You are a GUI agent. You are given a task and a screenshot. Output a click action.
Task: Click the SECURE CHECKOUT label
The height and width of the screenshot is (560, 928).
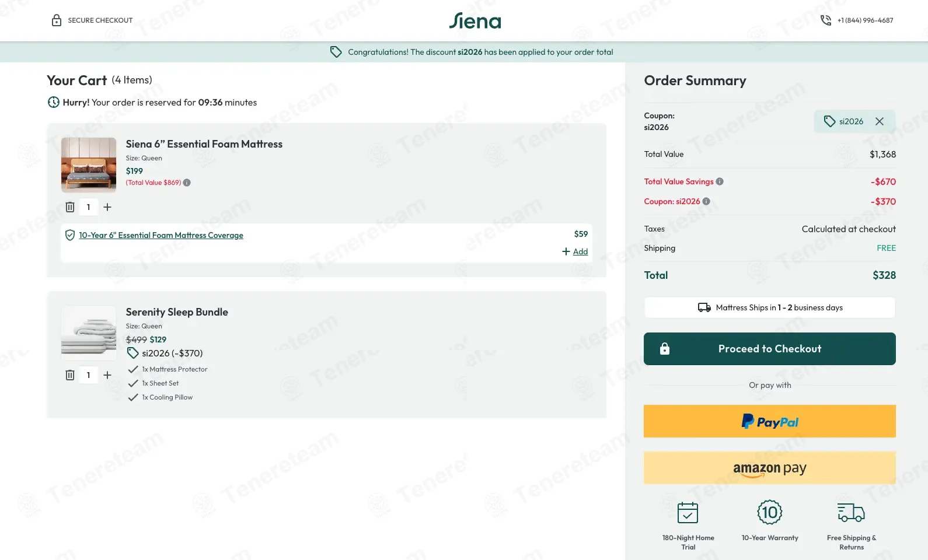tap(100, 20)
